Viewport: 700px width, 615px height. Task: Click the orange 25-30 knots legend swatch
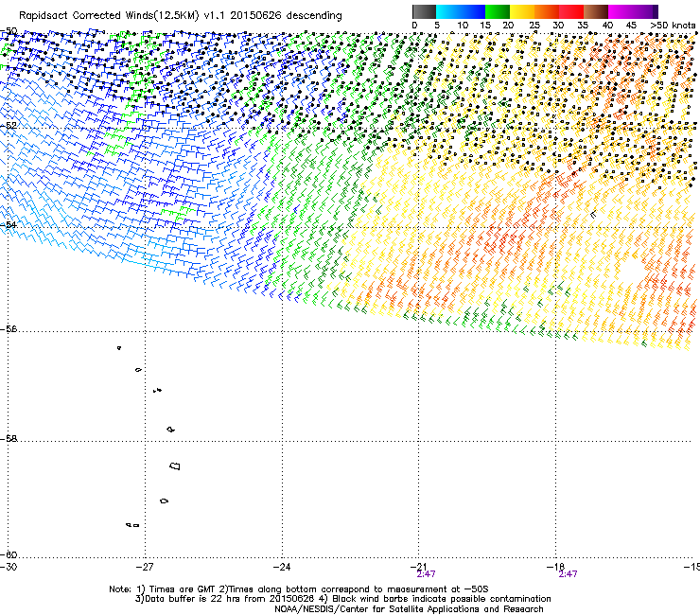[x=547, y=11]
